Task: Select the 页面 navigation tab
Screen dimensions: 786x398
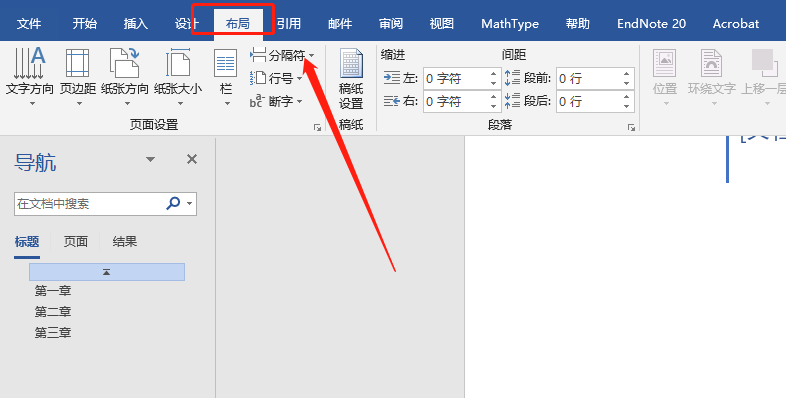Action: 76,242
